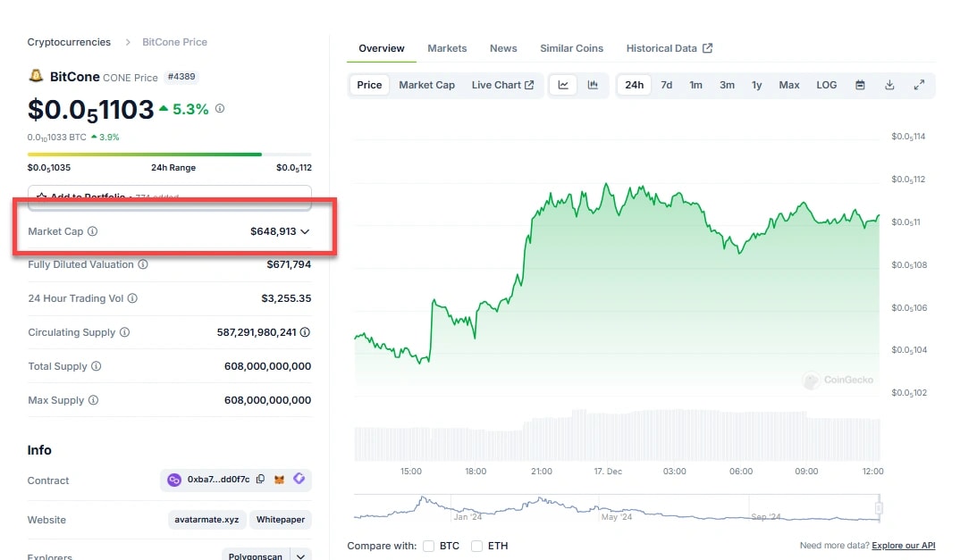977x560 pixels.
Task: Open the calendar date range picker
Action: [x=860, y=85]
